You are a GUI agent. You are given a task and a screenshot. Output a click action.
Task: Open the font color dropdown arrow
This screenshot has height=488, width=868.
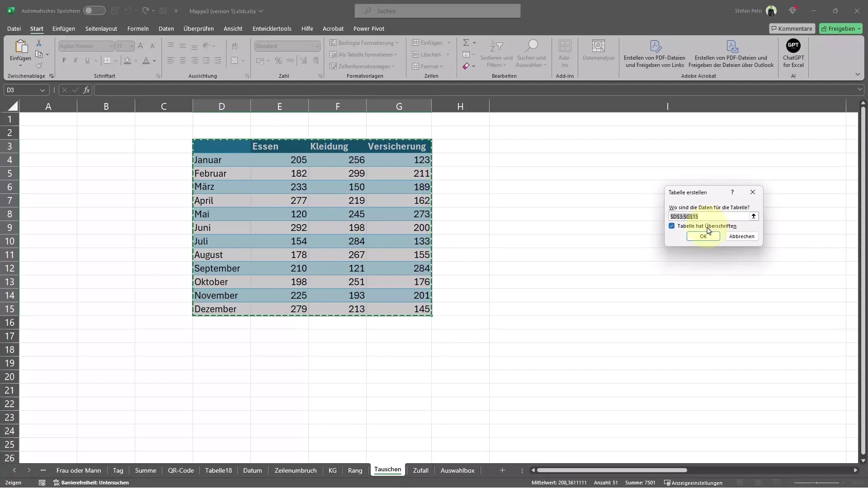[x=155, y=61]
